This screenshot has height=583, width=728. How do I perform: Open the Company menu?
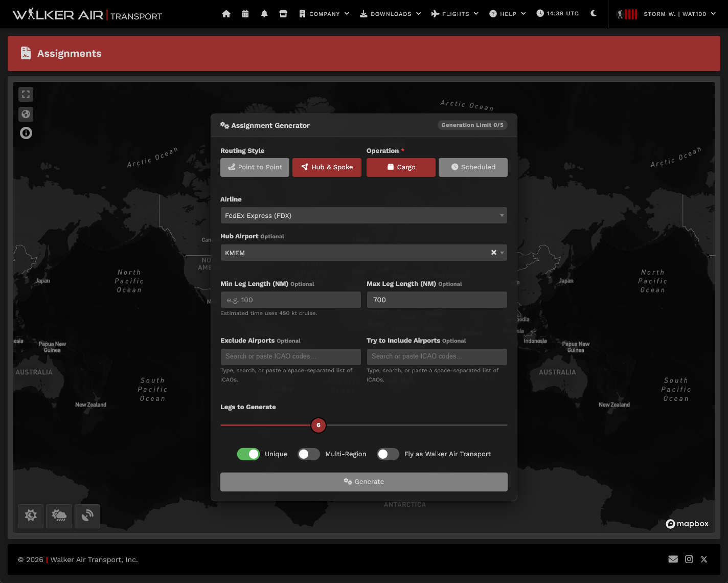pyautogui.click(x=324, y=14)
